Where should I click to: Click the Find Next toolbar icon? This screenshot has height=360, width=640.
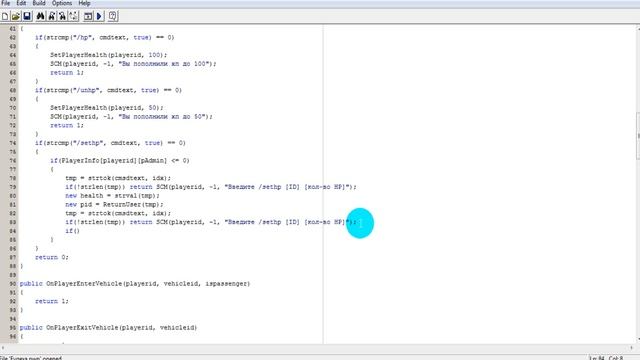click(x=51, y=16)
